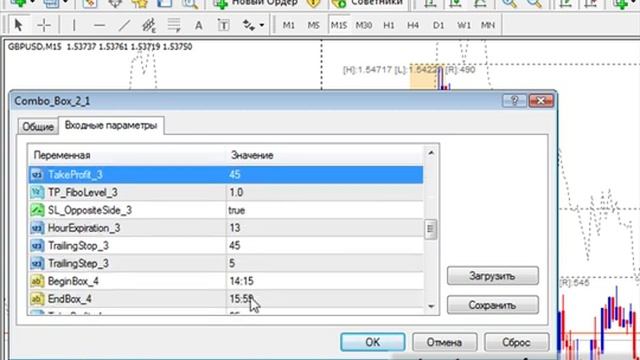Screen dimensions: 640x360
Task: Click the dialog help question-mark button
Action: pos(514,100)
